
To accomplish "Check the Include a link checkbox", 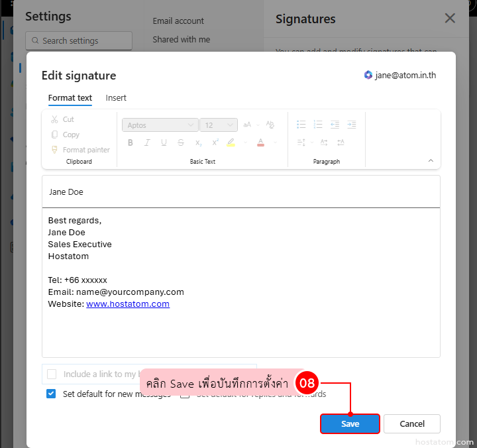I will point(52,374).
